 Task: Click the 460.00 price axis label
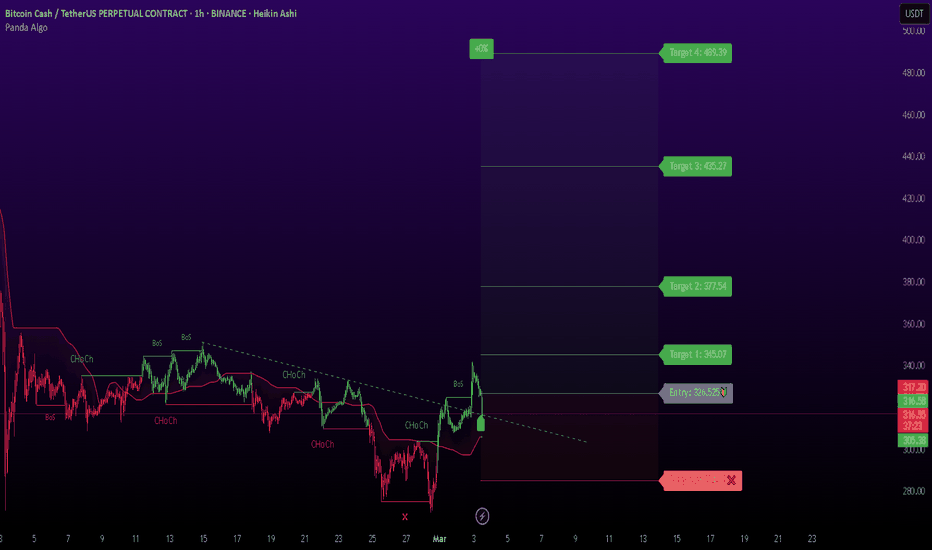914,115
